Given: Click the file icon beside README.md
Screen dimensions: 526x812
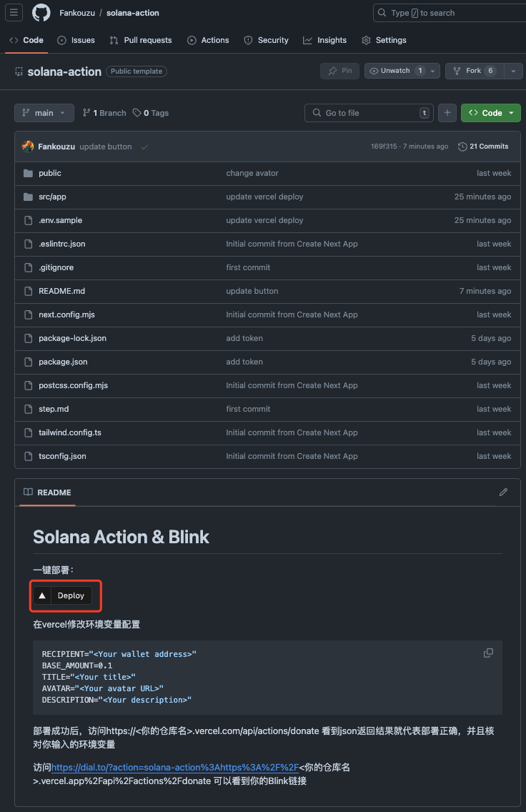Looking at the screenshot, I should point(28,291).
